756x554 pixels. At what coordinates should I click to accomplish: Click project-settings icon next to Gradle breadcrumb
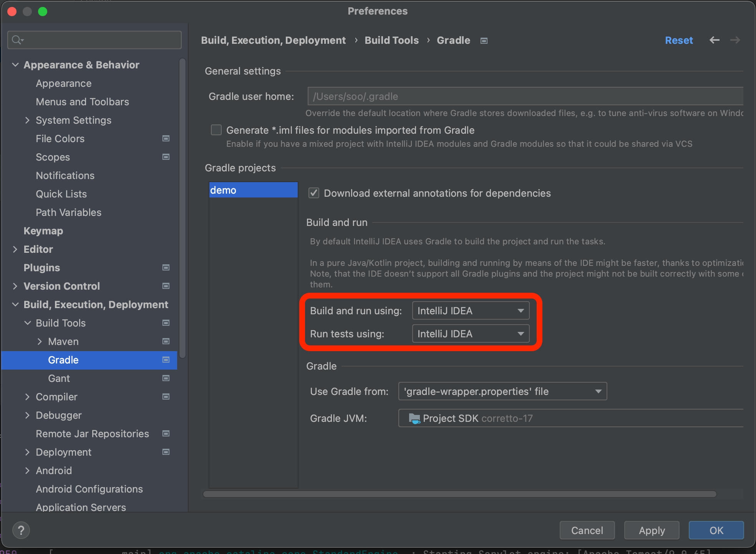tap(484, 41)
